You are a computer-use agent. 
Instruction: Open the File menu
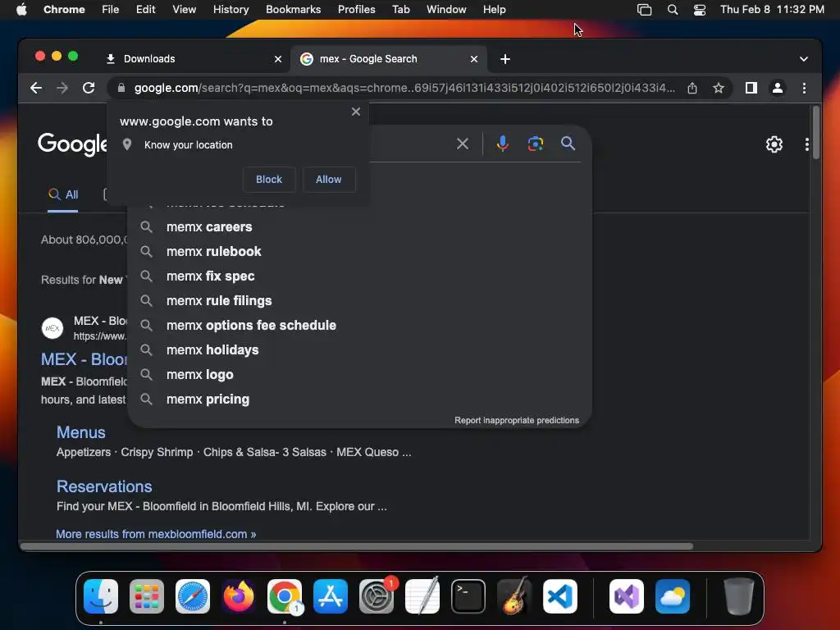[x=111, y=10]
